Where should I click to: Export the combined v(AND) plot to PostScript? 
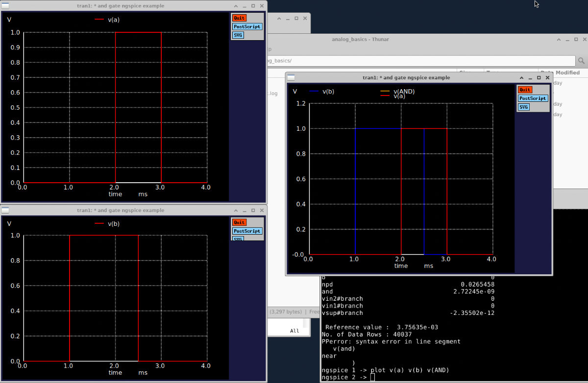pos(533,98)
